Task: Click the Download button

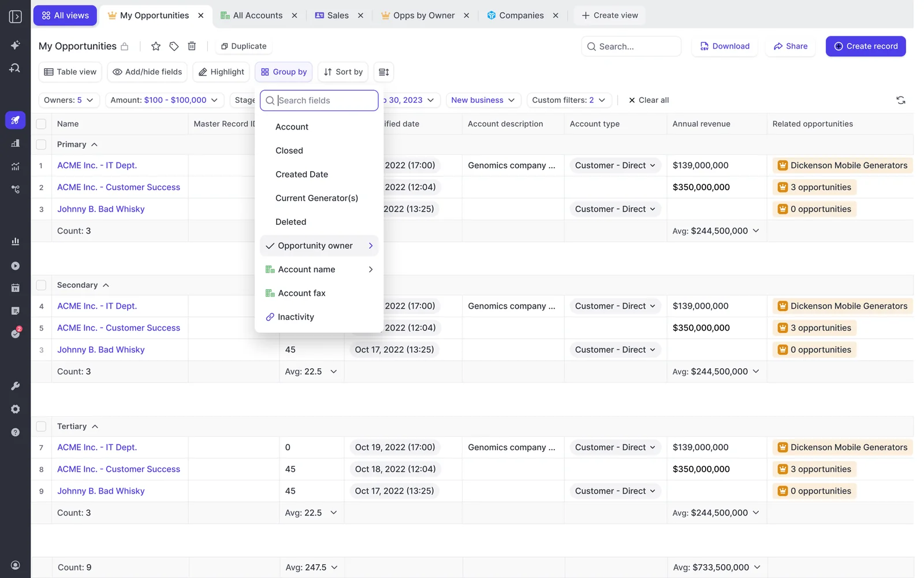Action: pos(725,46)
